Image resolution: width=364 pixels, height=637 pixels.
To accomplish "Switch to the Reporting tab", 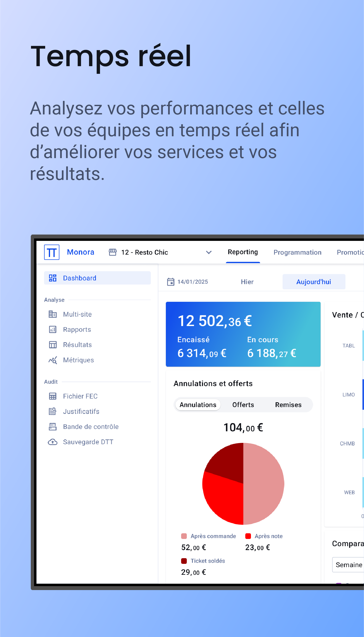I will point(243,252).
